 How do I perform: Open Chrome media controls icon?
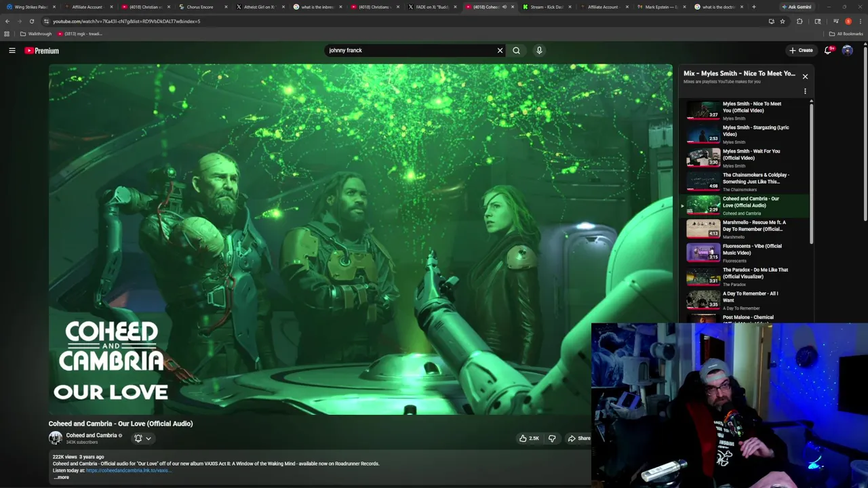835,21
